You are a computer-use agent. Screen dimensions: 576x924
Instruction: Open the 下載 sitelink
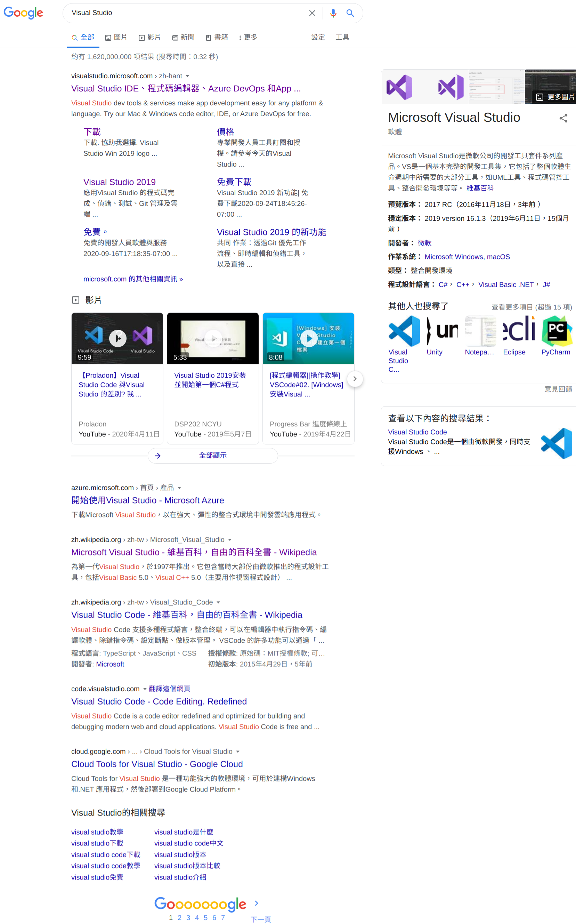92,132
